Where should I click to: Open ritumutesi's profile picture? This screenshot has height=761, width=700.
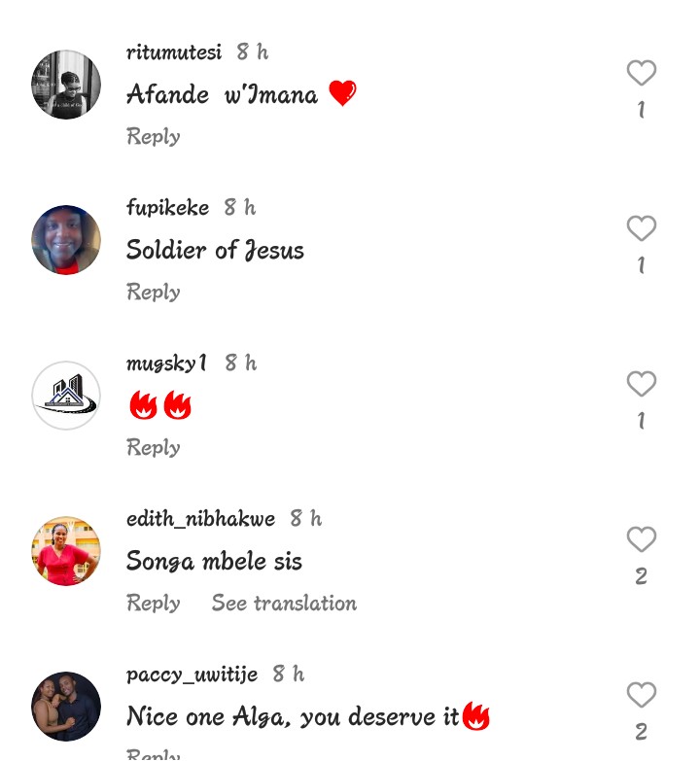click(x=66, y=85)
